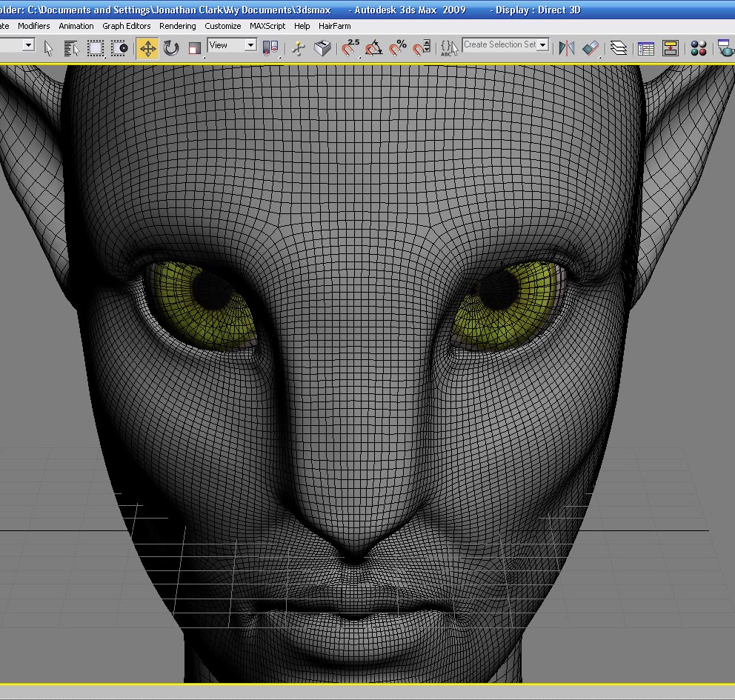Open the Help menu
735x700 pixels.
pyautogui.click(x=302, y=26)
